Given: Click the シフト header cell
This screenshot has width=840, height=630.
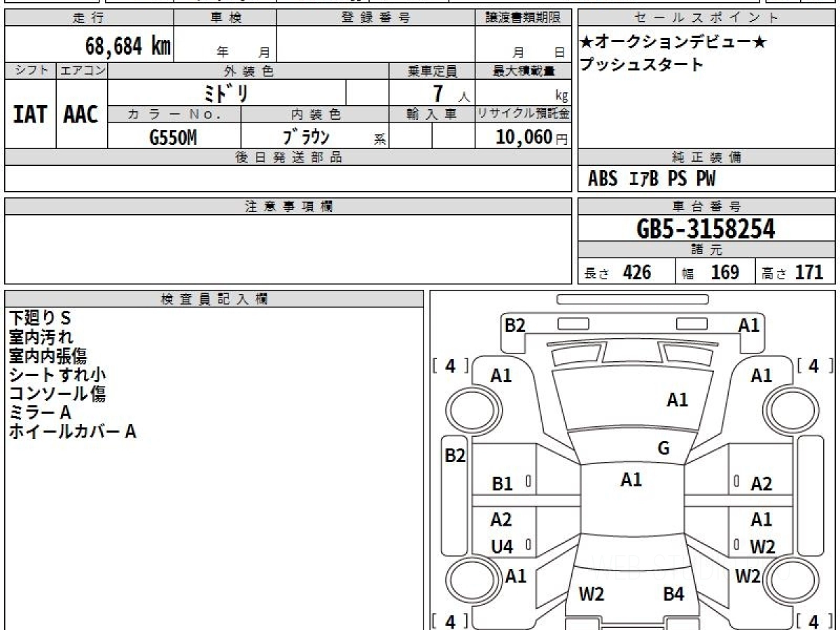Looking at the screenshot, I should [30, 71].
